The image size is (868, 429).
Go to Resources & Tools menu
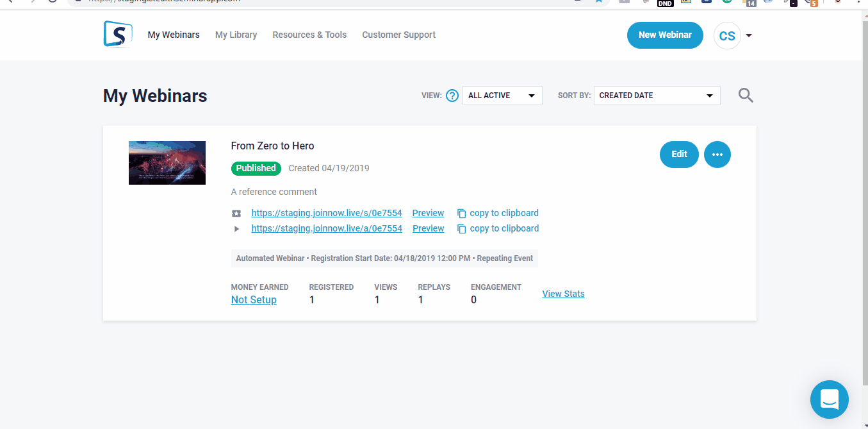pyautogui.click(x=309, y=35)
